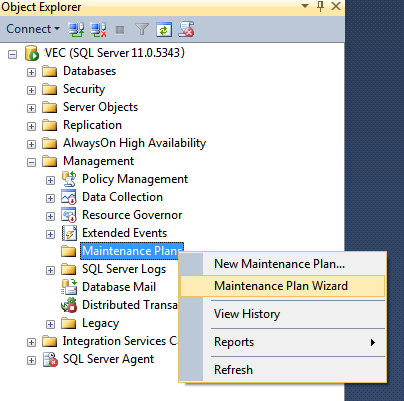This screenshot has width=404, height=401.
Task: Click the Server Objects folder icon
Action: click(x=50, y=107)
